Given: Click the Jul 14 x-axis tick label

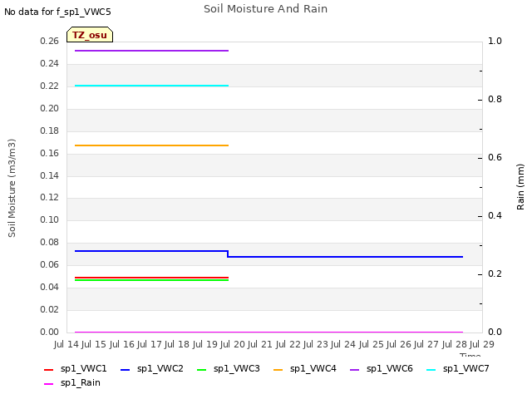Looking at the screenshot, I should pyautogui.click(x=66, y=344).
